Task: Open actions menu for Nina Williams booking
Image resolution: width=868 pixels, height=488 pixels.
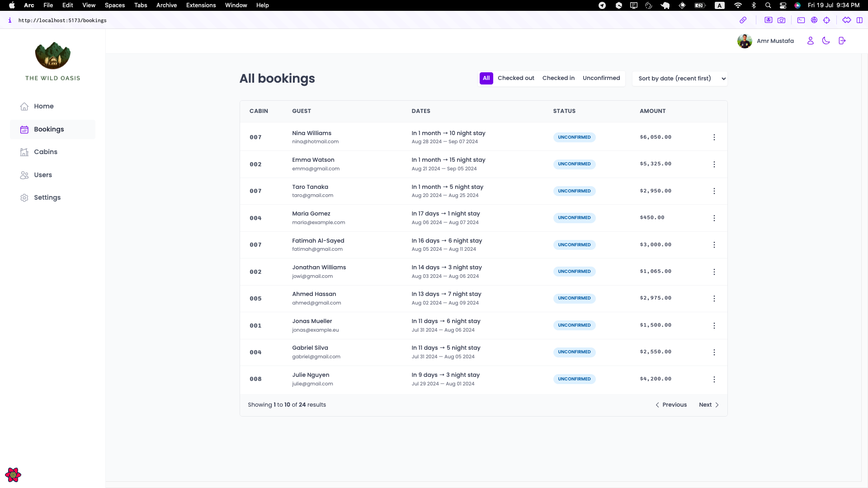Action: coord(714,137)
